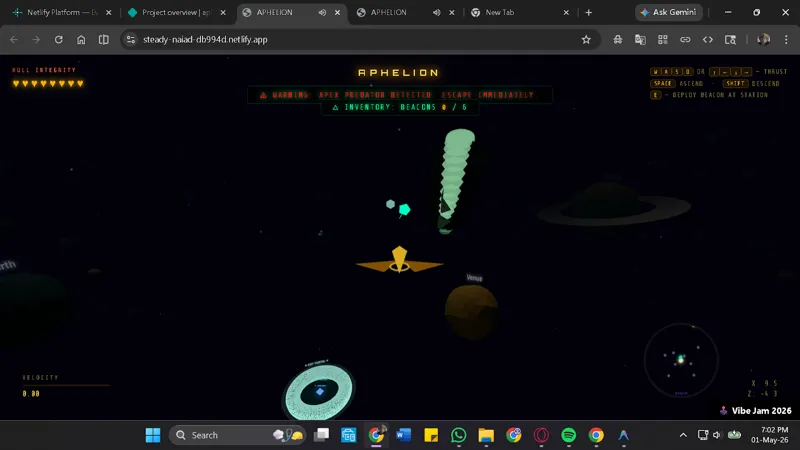
Task: View site information for the netlify URL
Action: (131, 39)
